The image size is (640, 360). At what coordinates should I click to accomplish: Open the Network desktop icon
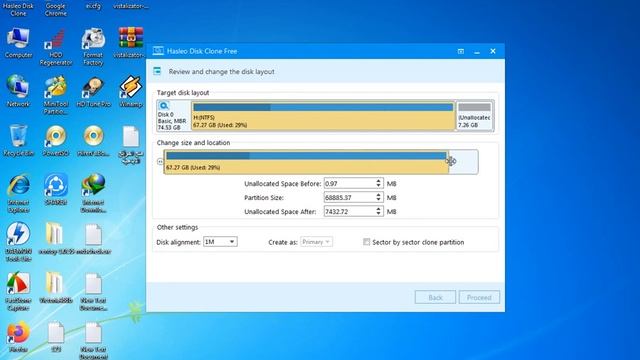[18, 91]
